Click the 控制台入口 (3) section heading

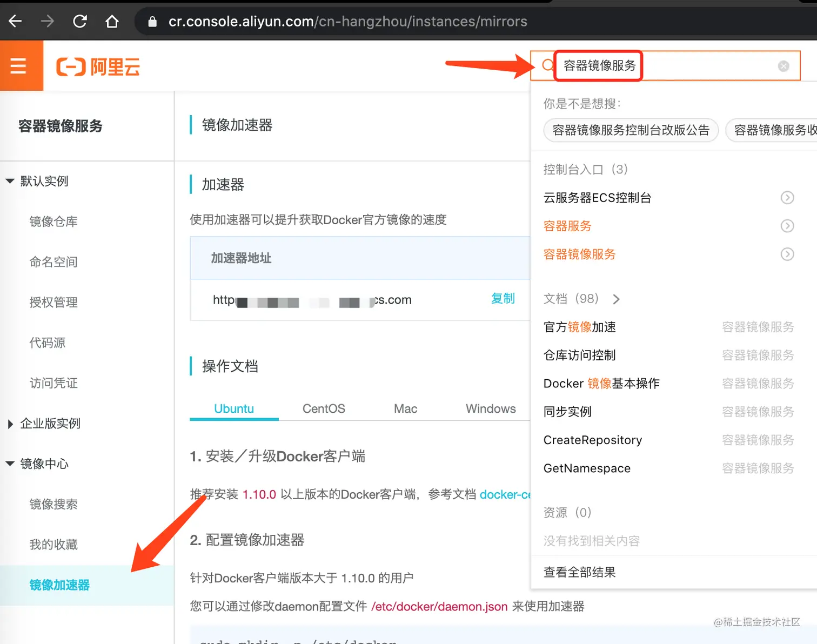coord(585,169)
